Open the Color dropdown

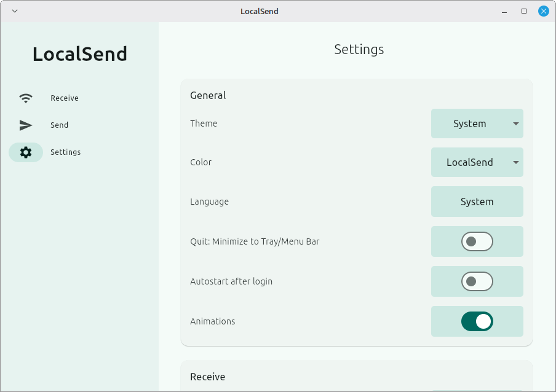pos(477,162)
